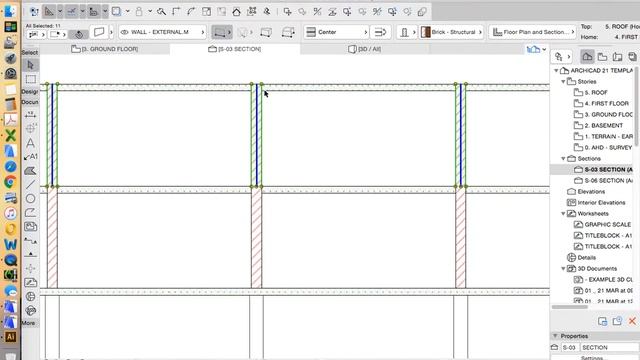Open Microsoft Word from the Dock
The height and width of the screenshot is (360, 640).
(10, 244)
